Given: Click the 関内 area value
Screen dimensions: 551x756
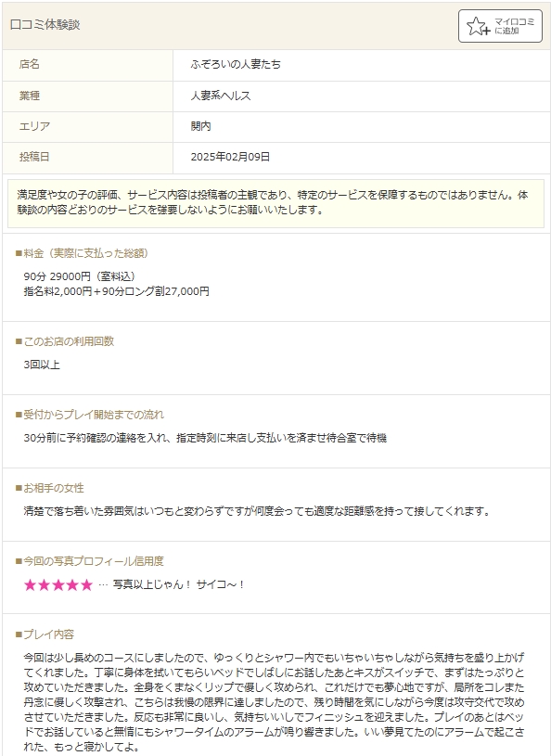Looking at the screenshot, I should tap(200, 126).
